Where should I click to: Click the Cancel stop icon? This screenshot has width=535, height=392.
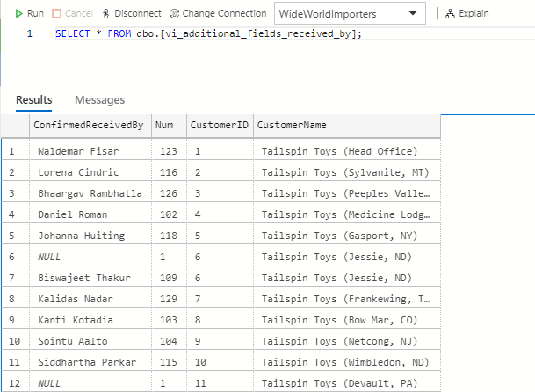(x=57, y=13)
